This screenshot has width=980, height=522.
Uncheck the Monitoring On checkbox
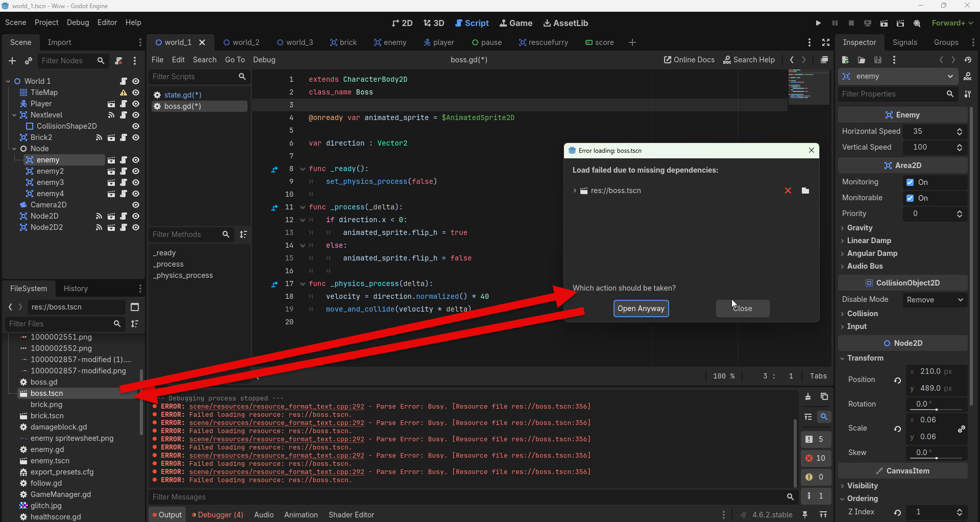pos(910,182)
